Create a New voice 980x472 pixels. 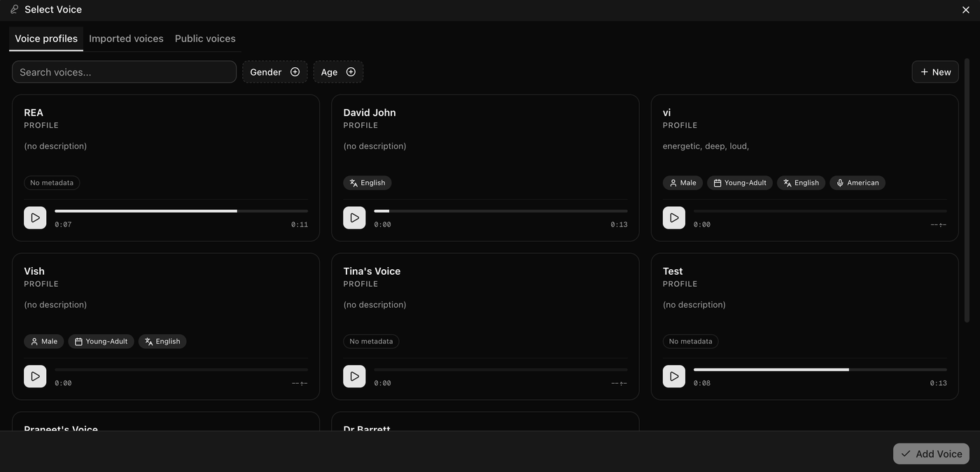(x=935, y=72)
